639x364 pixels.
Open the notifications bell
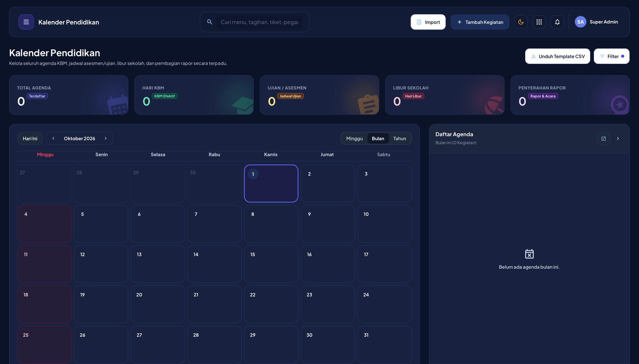[558, 22]
